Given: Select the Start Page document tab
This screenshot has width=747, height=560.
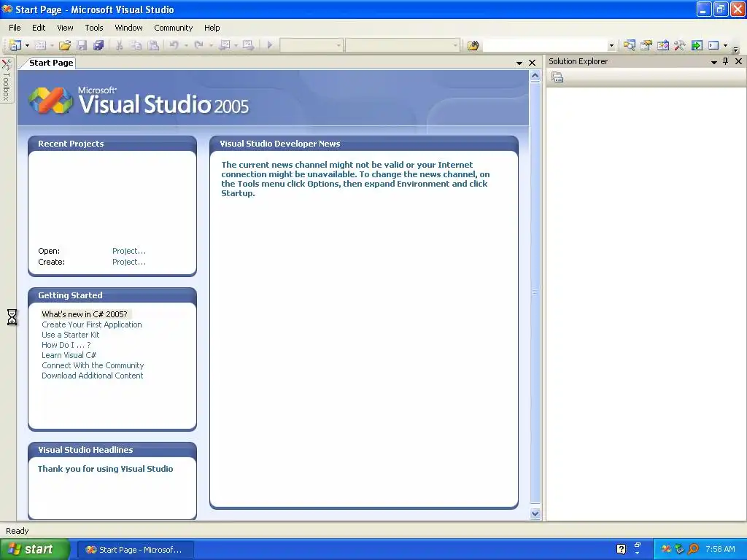Looking at the screenshot, I should (x=50, y=63).
